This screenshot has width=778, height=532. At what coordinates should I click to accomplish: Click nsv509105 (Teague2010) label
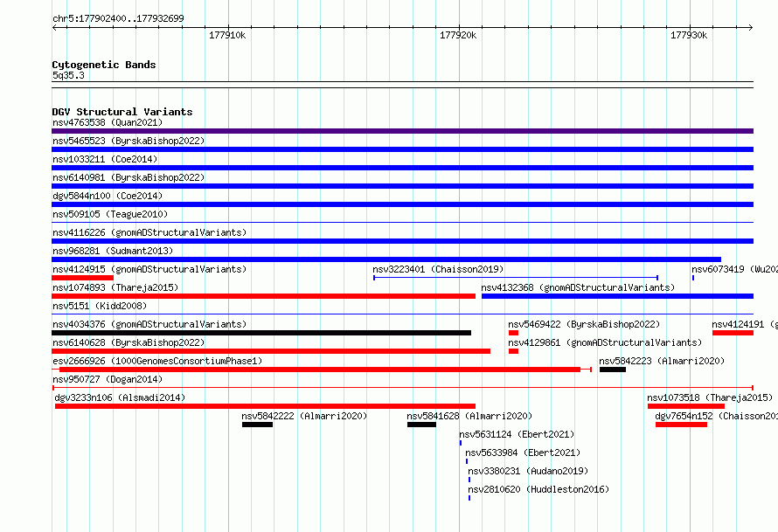tap(110, 214)
